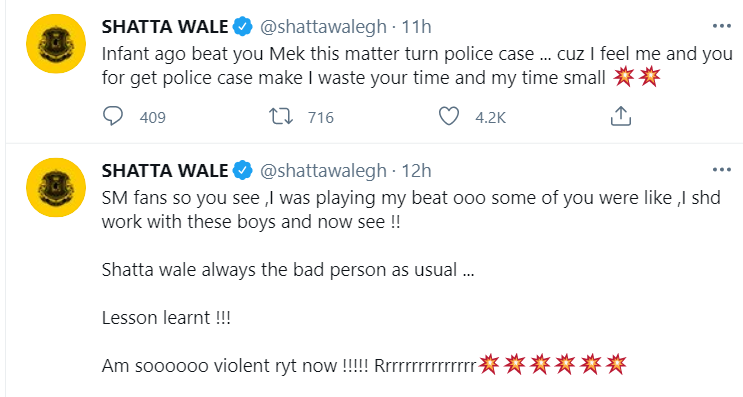Open the 'SM fans so you see' tweet text
This screenshot has height=397, width=743.
(411, 281)
